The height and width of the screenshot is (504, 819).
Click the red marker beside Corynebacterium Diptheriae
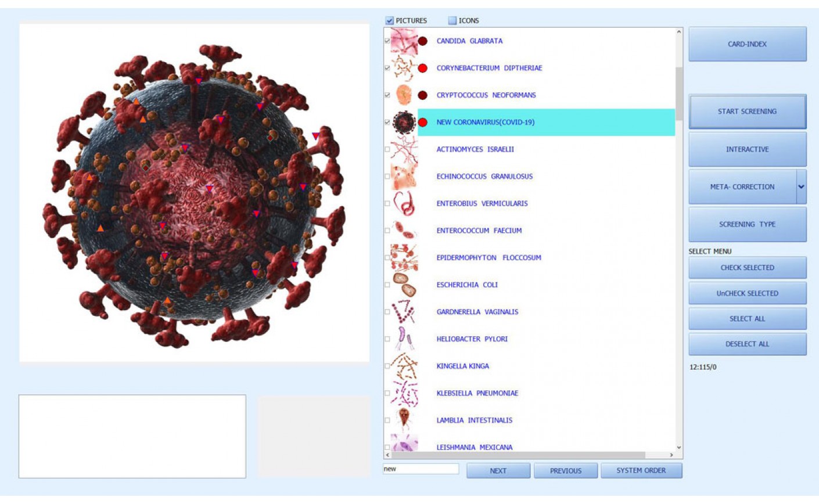(x=423, y=69)
